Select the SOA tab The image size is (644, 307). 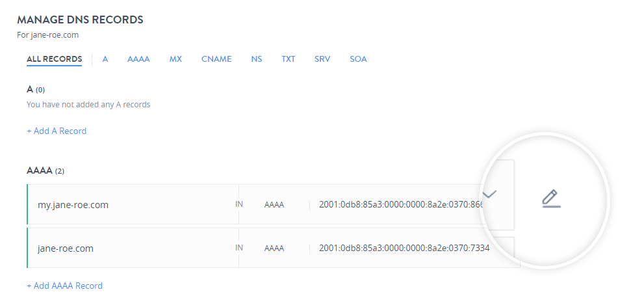tap(358, 59)
